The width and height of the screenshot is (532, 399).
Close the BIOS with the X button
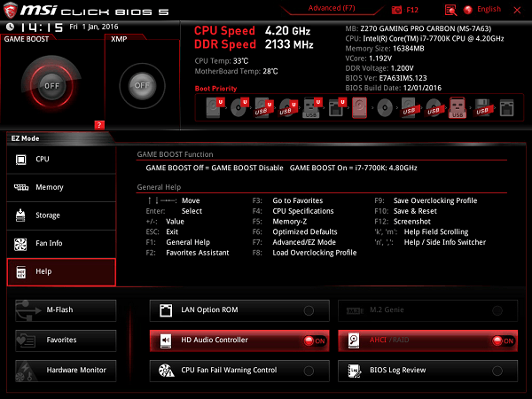(517, 10)
